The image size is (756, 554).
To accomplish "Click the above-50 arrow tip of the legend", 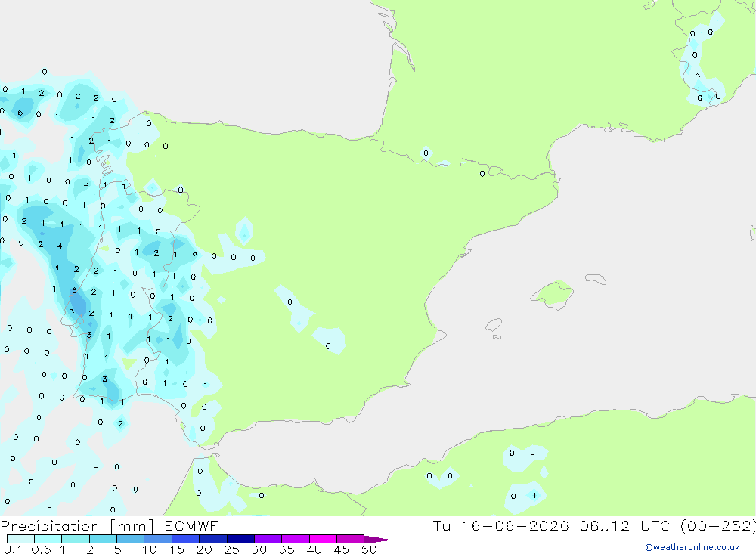I will tap(378, 540).
